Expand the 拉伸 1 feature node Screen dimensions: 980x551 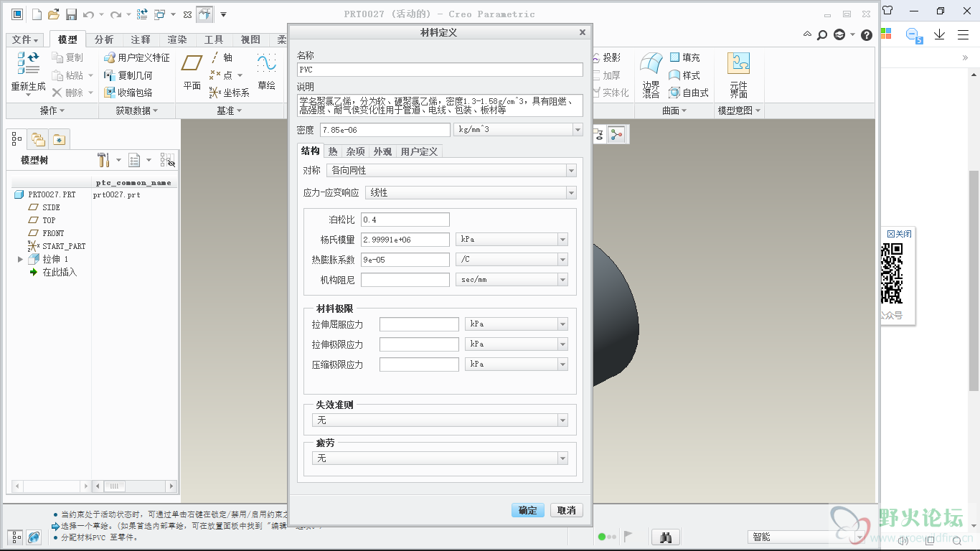point(20,259)
